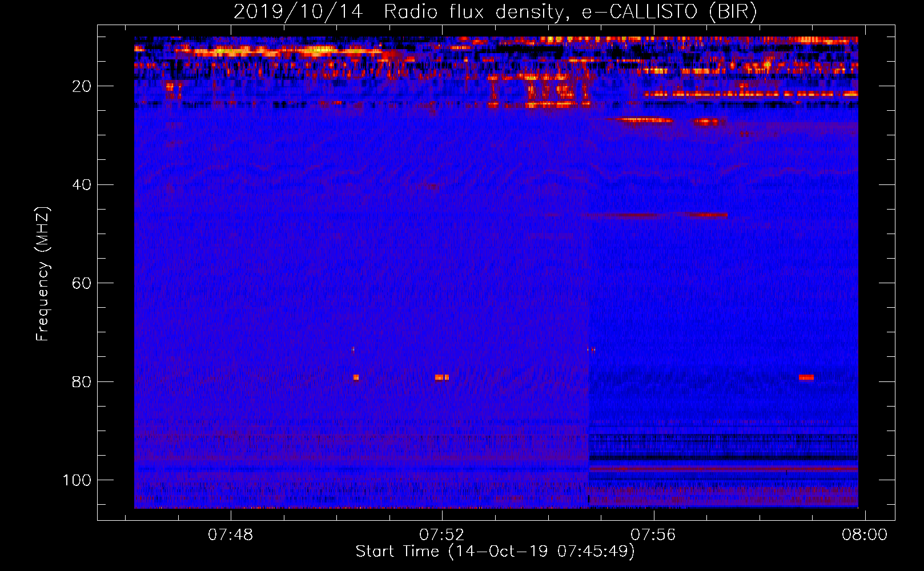Click the red burst near 80 MHz after 07:58
The image size is (924, 571).
pos(806,377)
